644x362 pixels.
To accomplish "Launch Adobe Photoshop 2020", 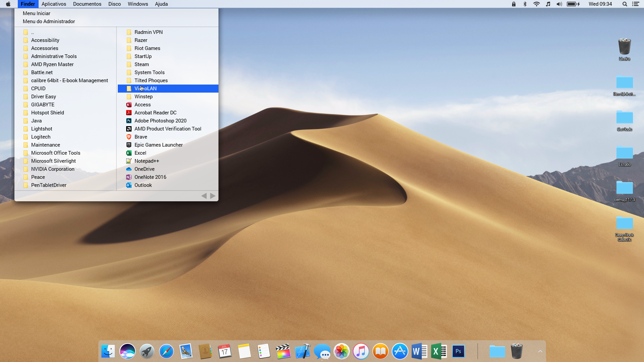I will 168,121.
